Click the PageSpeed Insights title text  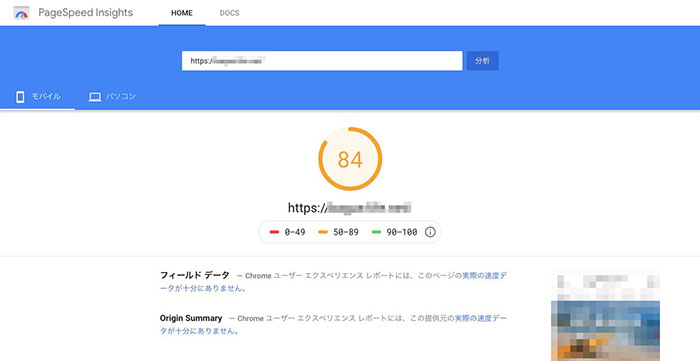[86, 12]
